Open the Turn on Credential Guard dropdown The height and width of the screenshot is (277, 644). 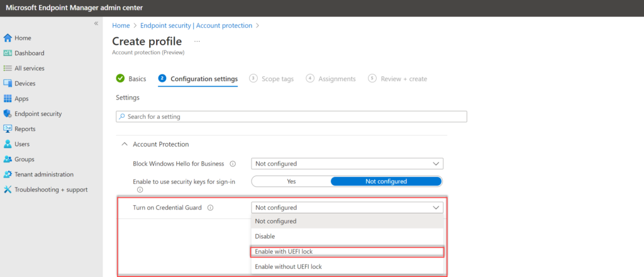pos(347,208)
